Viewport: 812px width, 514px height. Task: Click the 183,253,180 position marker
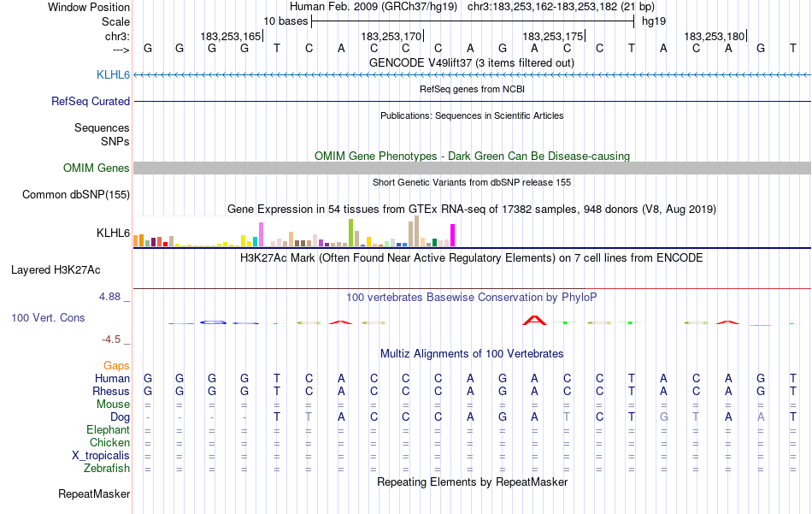click(715, 36)
